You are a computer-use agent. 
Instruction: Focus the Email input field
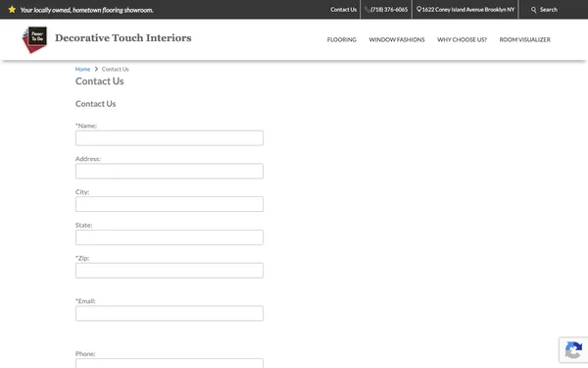point(170,313)
